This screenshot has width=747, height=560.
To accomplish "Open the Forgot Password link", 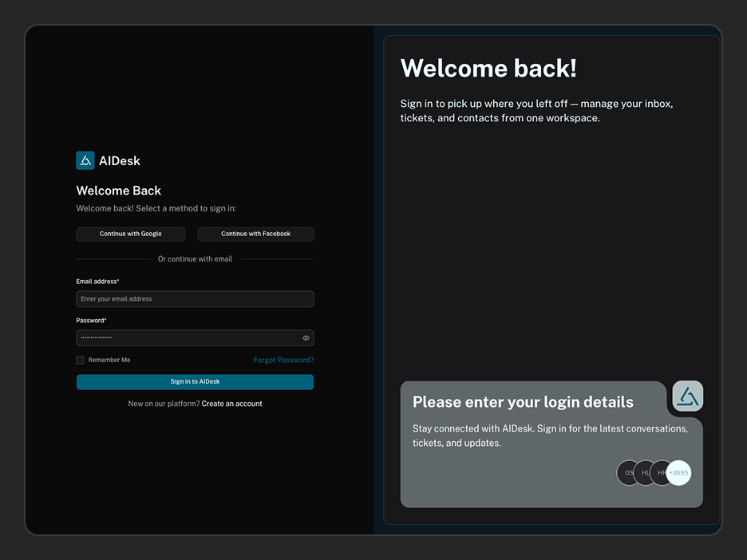I will (x=283, y=360).
